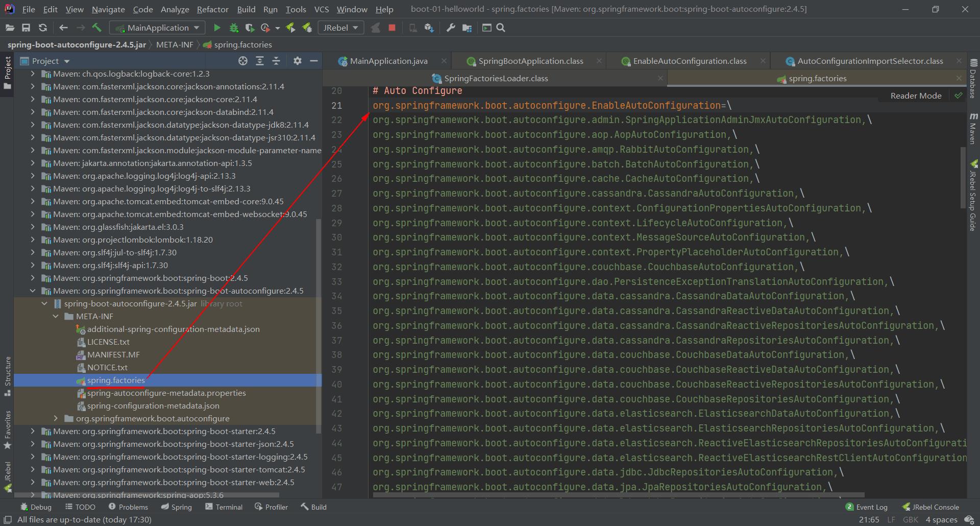Viewport: 980px width, 526px height.
Task: Switch to SpringBootApplication.class tab
Action: (x=530, y=61)
